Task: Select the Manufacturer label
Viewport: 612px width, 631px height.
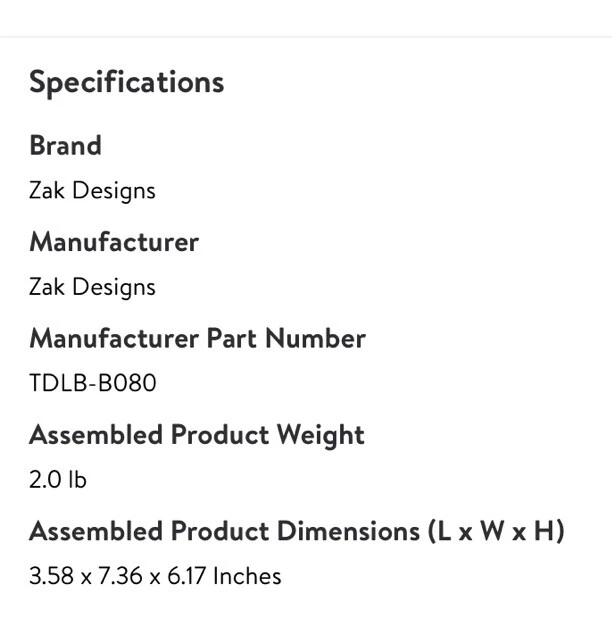Action: click(x=114, y=242)
